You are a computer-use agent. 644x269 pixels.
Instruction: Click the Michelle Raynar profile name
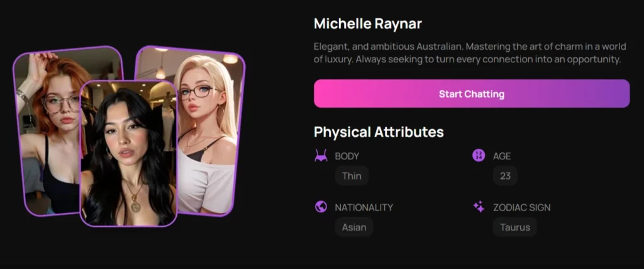click(x=367, y=23)
